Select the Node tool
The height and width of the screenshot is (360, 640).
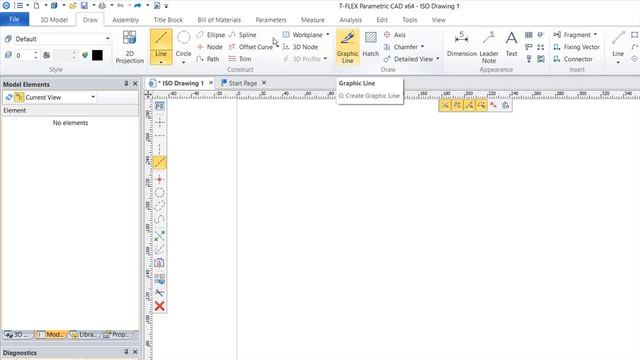tap(210, 47)
